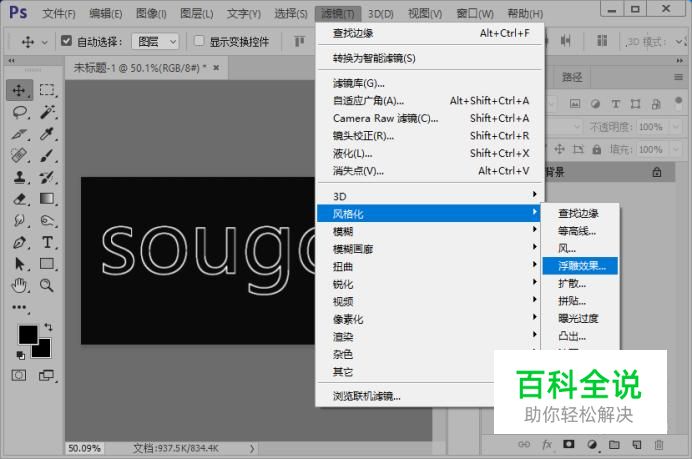Select the Brush tool
The width and height of the screenshot is (692, 459).
point(47,155)
